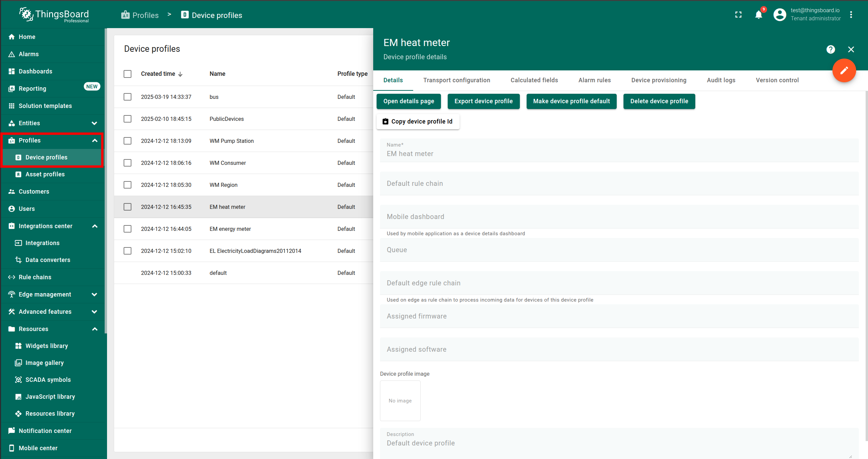Image resolution: width=868 pixels, height=459 pixels.
Task: Check the WM Pump Station row checkbox
Action: point(127,141)
